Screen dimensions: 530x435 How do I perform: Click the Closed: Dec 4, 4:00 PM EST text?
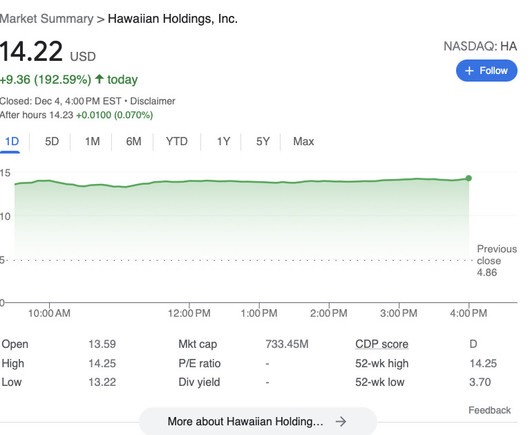(x=61, y=101)
